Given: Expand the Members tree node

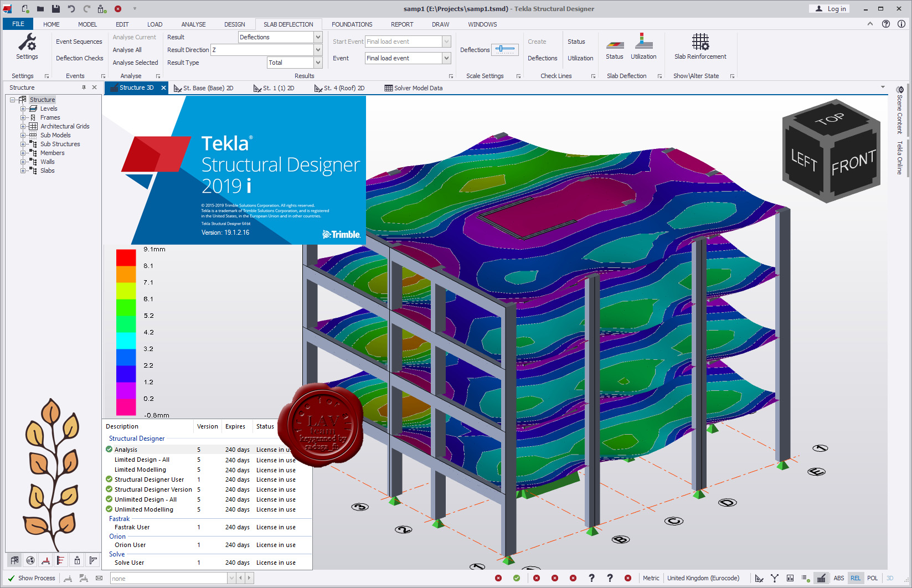Looking at the screenshot, I should (23, 153).
